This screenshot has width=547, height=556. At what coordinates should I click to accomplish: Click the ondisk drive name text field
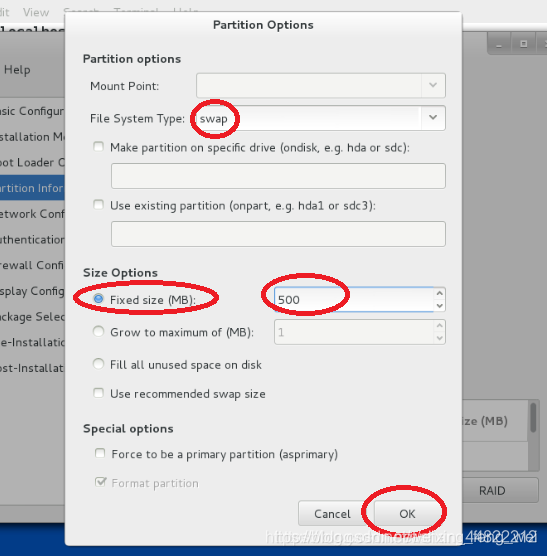pyautogui.click(x=278, y=176)
